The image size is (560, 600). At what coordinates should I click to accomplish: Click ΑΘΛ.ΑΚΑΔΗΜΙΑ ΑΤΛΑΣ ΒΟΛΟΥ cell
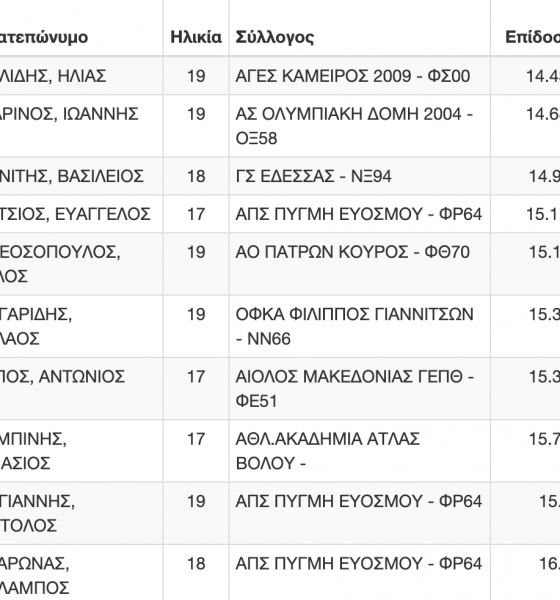click(328, 451)
